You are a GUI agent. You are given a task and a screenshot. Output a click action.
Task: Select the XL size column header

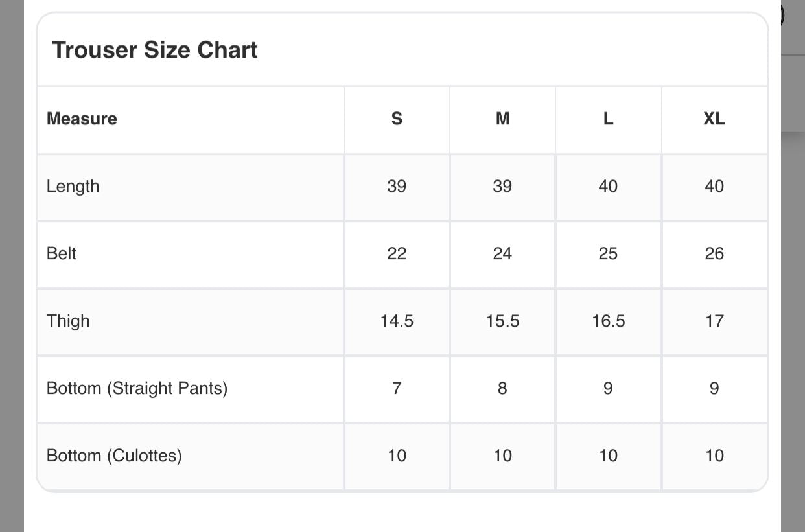[x=714, y=119]
